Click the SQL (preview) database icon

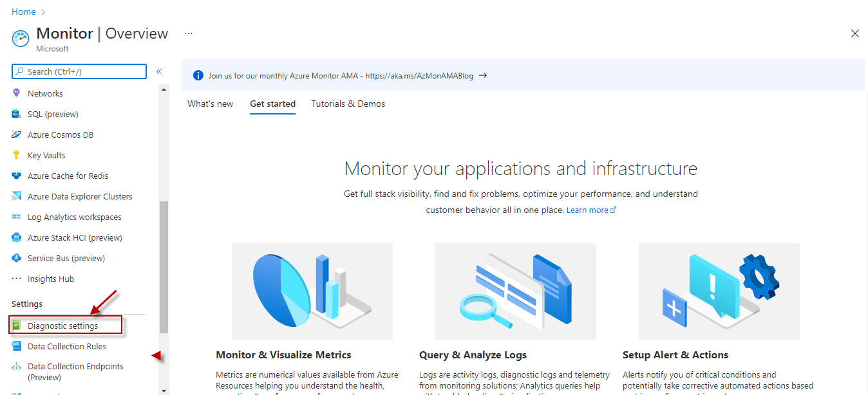pos(17,114)
